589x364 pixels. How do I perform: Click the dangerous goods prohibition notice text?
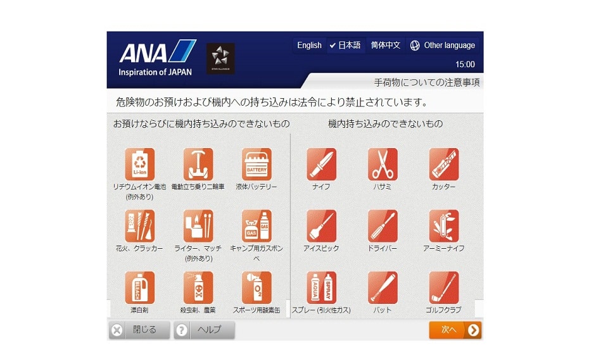(x=272, y=102)
